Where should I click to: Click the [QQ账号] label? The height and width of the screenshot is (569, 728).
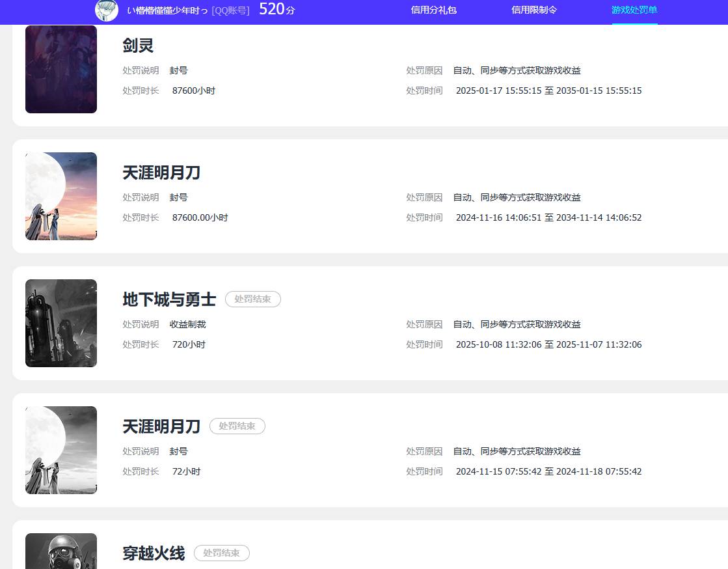coord(231,10)
